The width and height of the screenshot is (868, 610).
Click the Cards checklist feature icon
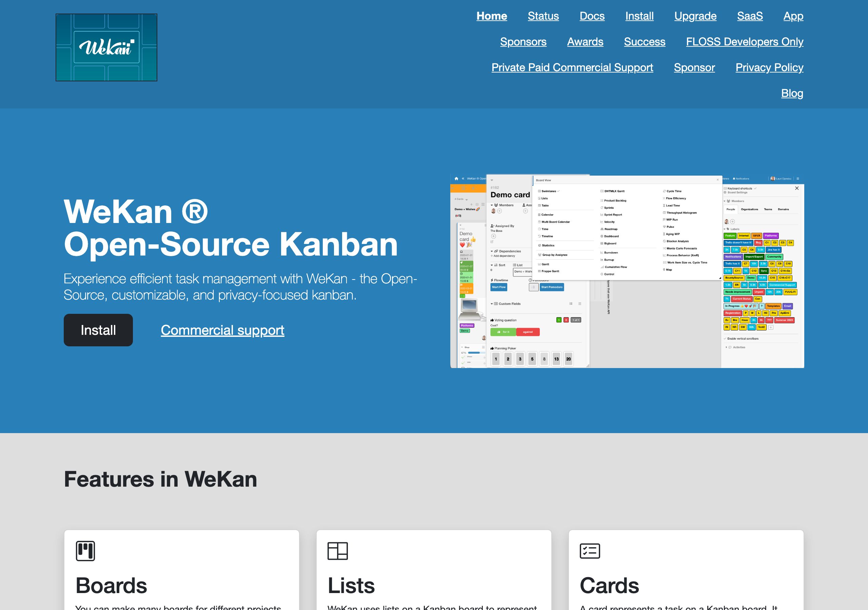click(590, 551)
